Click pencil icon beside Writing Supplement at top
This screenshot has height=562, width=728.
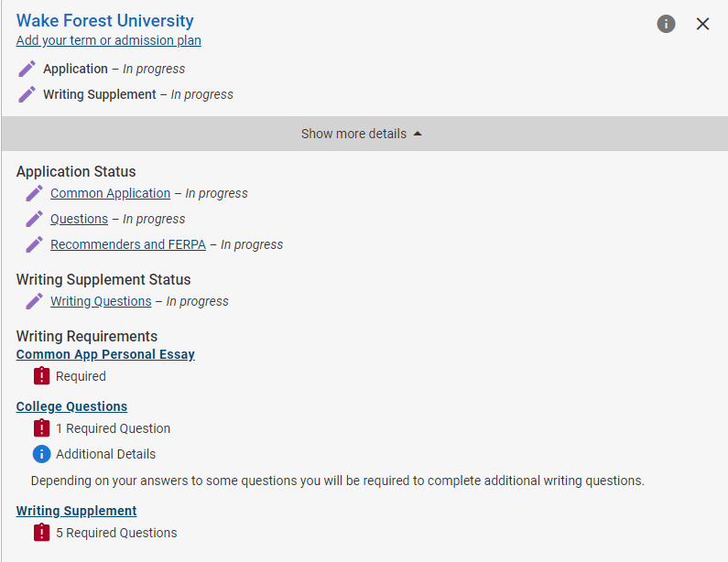coord(27,94)
